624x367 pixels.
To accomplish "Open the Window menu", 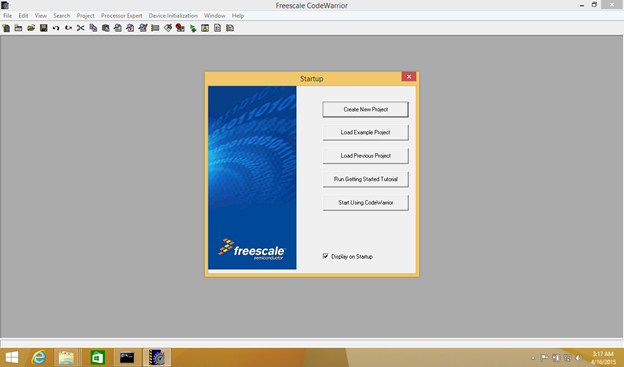I will coord(214,16).
